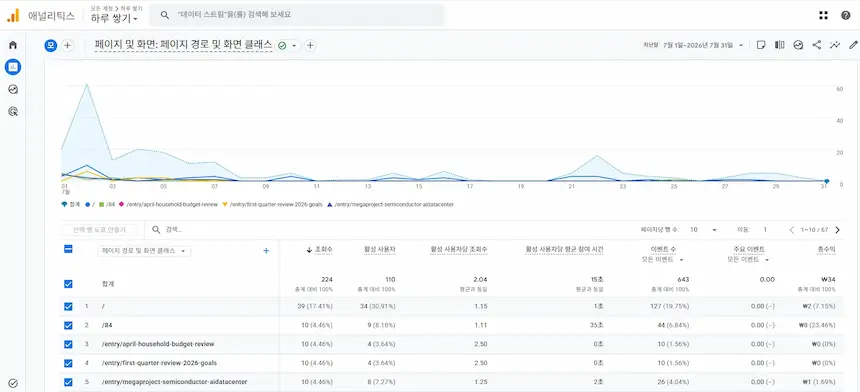Open Reports icon in the left sidebar

pyautogui.click(x=13, y=67)
